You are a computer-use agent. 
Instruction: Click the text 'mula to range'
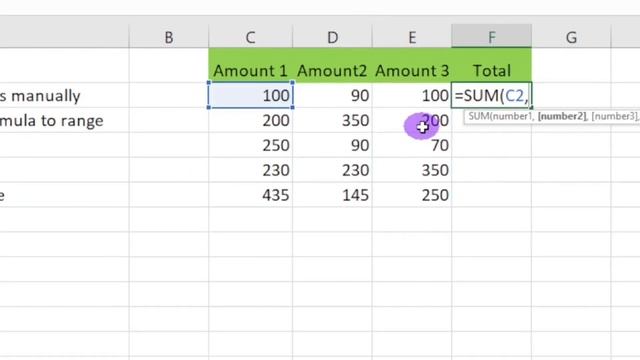(51, 121)
